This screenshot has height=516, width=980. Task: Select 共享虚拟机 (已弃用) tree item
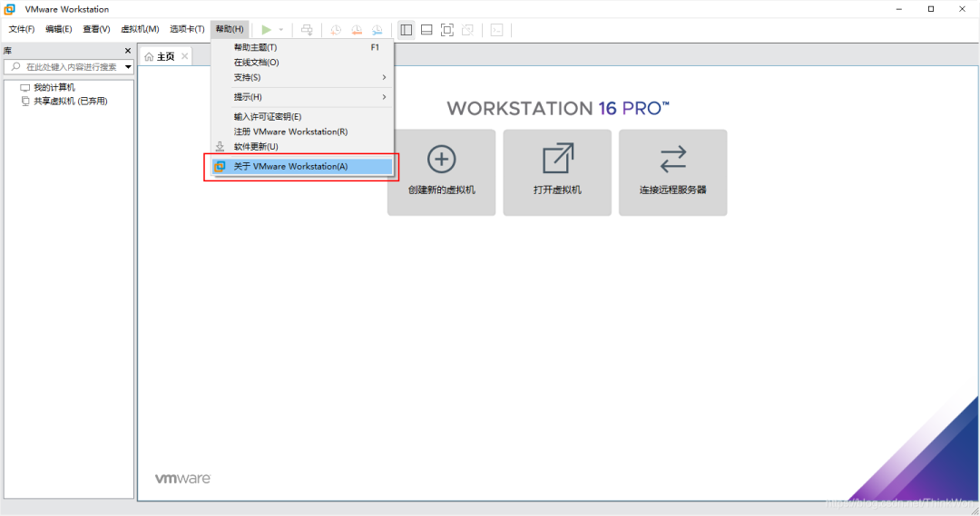pos(64,102)
